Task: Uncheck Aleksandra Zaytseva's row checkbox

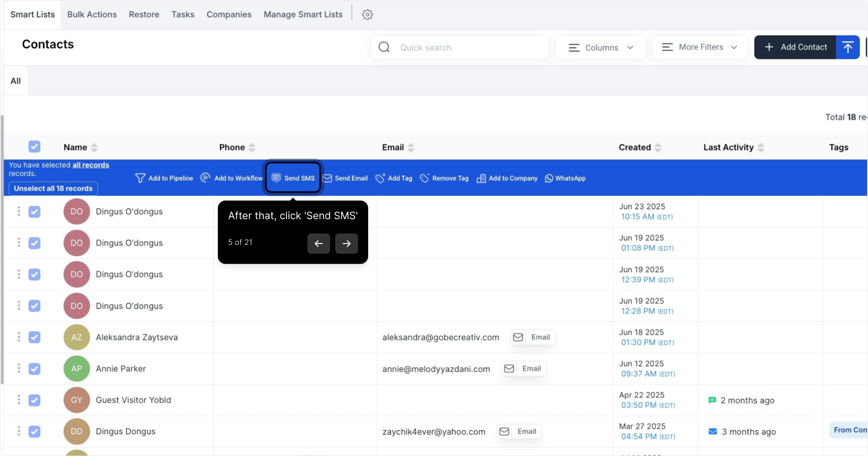Action: [34, 337]
